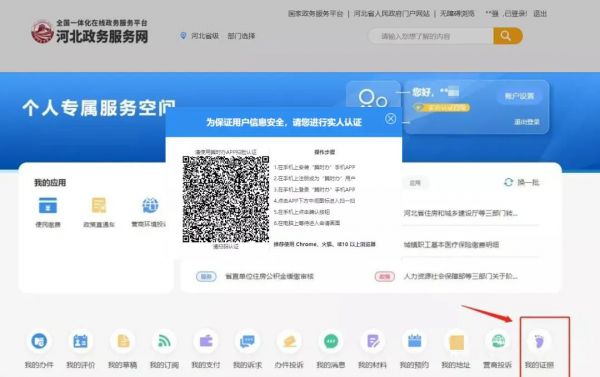Click the 河北政务服务网 logo
The height and width of the screenshot is (377, 600).
(x=89, y=32)
